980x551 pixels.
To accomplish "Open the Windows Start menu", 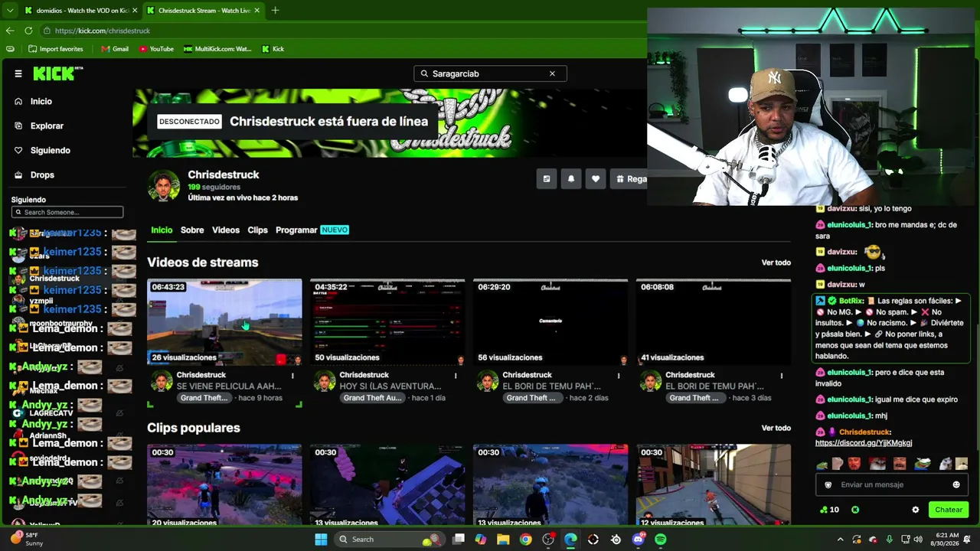I will pos(321,540).
